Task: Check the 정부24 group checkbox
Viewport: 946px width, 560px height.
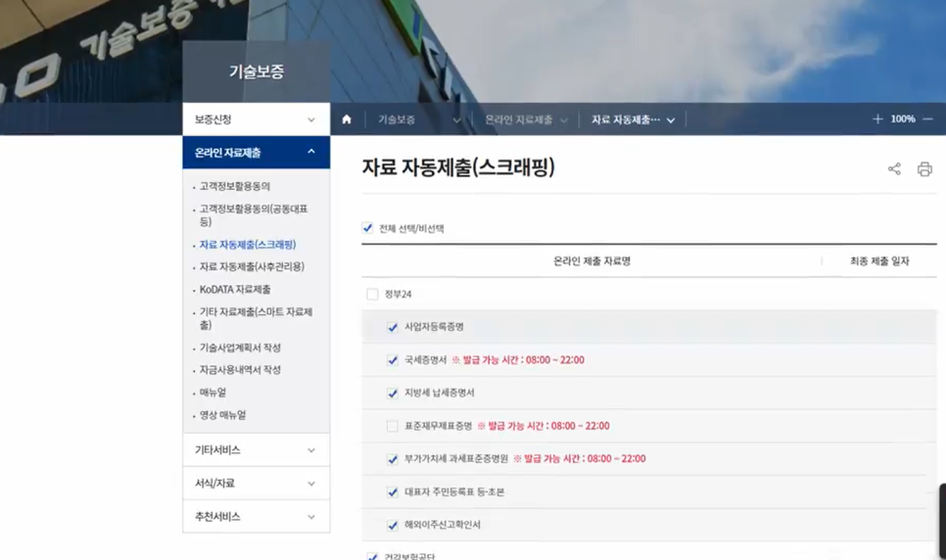Action: [372, 294]
